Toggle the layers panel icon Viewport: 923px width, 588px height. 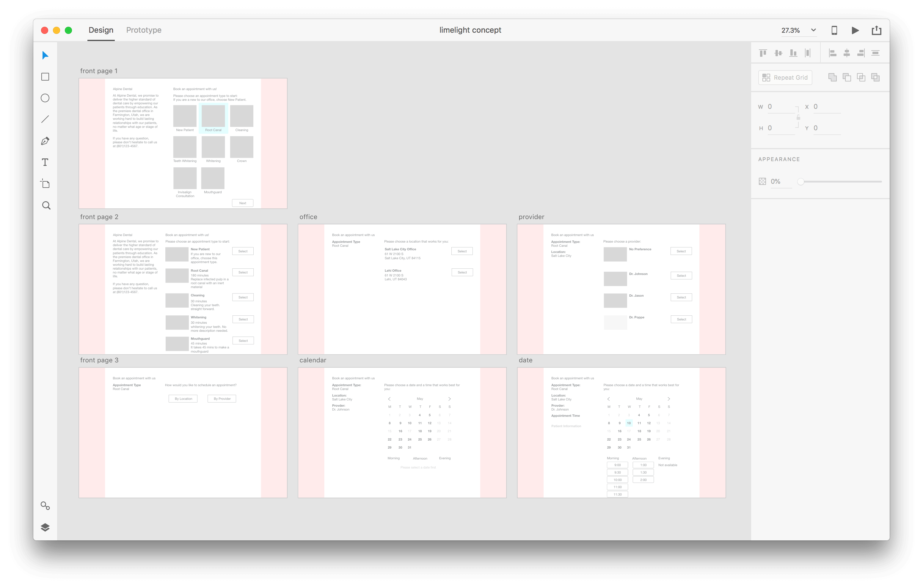[x=45, y=527]
